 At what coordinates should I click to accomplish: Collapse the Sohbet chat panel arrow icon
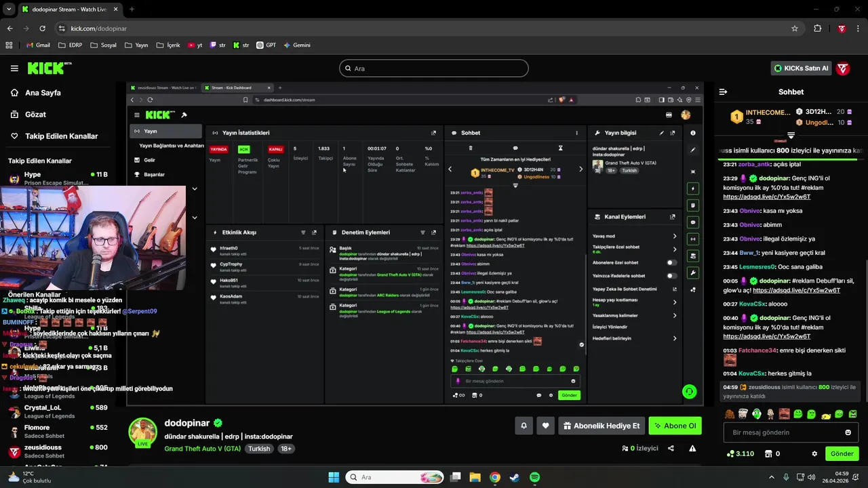(723, 91)
